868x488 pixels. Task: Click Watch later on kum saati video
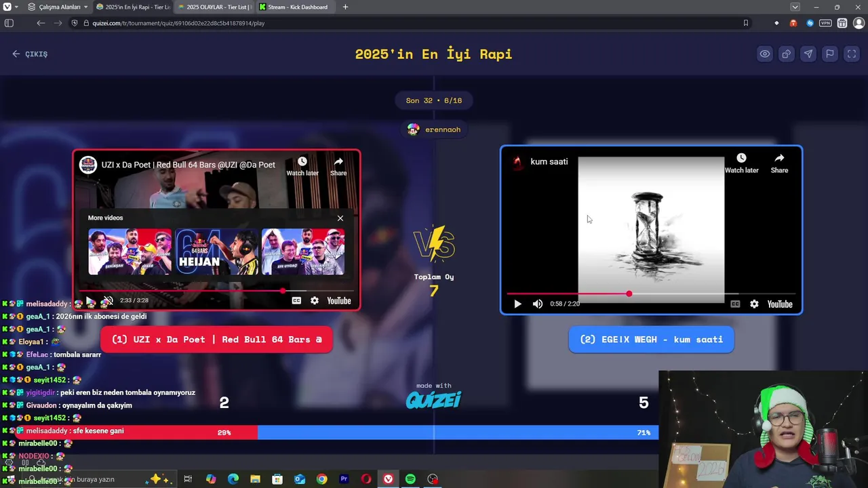pos(741,163)
